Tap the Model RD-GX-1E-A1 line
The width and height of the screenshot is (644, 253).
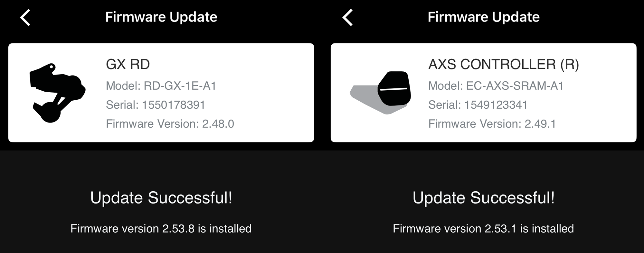(161, 86)
